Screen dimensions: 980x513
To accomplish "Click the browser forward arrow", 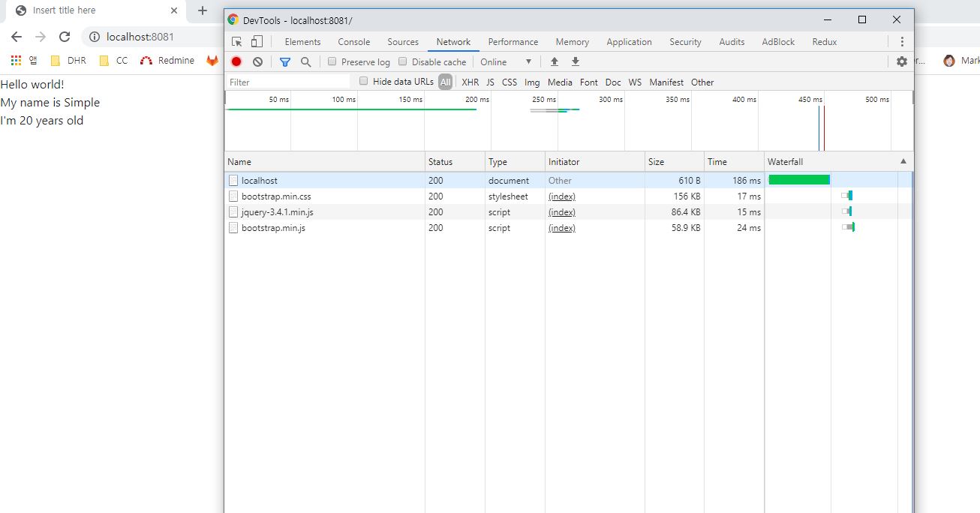I will pyautogui.click(x=41, y=37).
